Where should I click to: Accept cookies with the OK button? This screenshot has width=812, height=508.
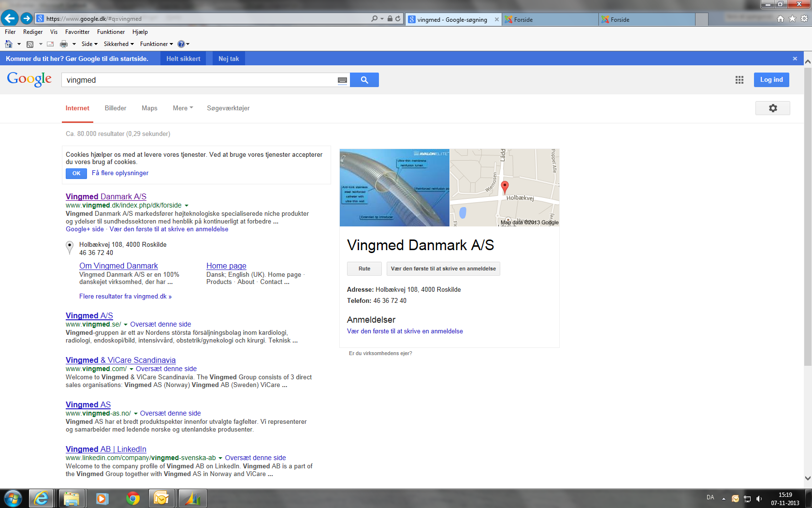(76, 173)
